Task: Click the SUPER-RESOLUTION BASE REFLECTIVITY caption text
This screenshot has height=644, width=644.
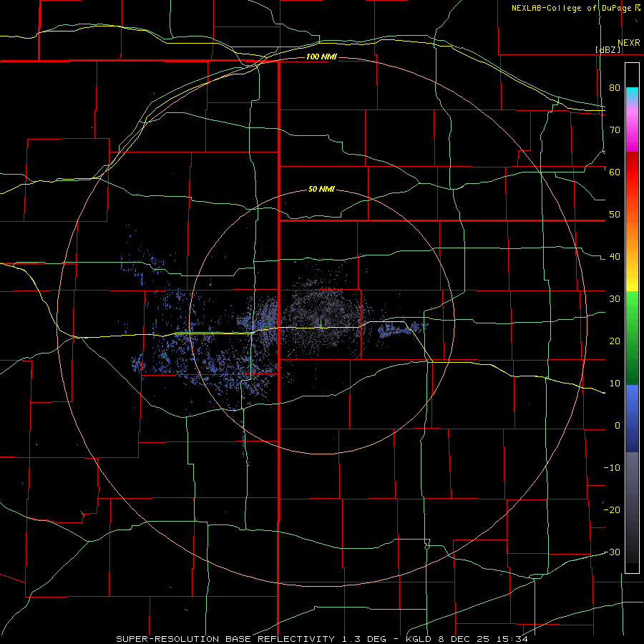Action: pos(225,639)
